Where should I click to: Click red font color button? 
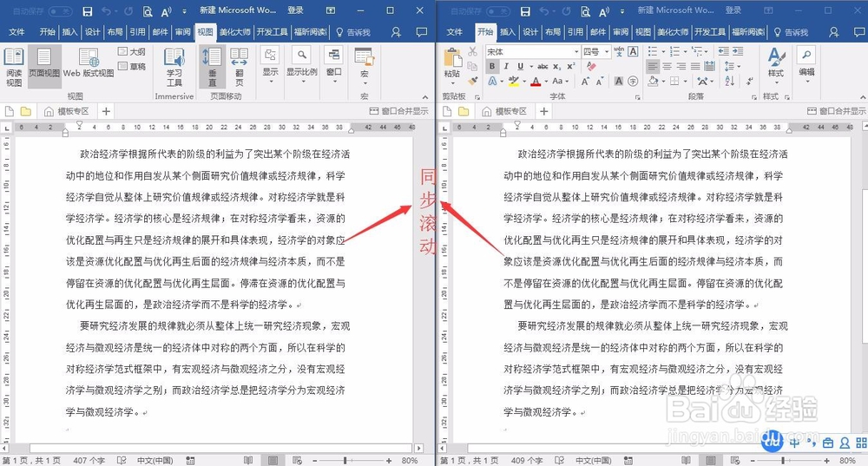coord(536,82)
